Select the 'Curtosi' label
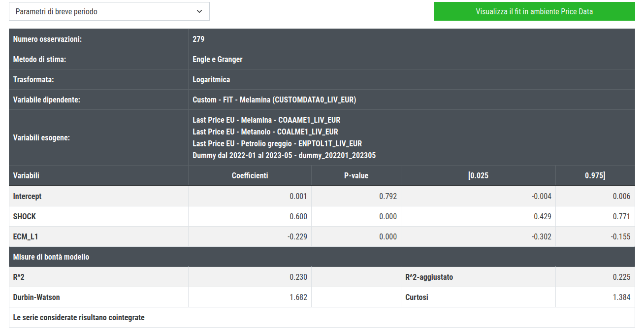The width and height of the screenshot is (644, 334). pos(417,297)
